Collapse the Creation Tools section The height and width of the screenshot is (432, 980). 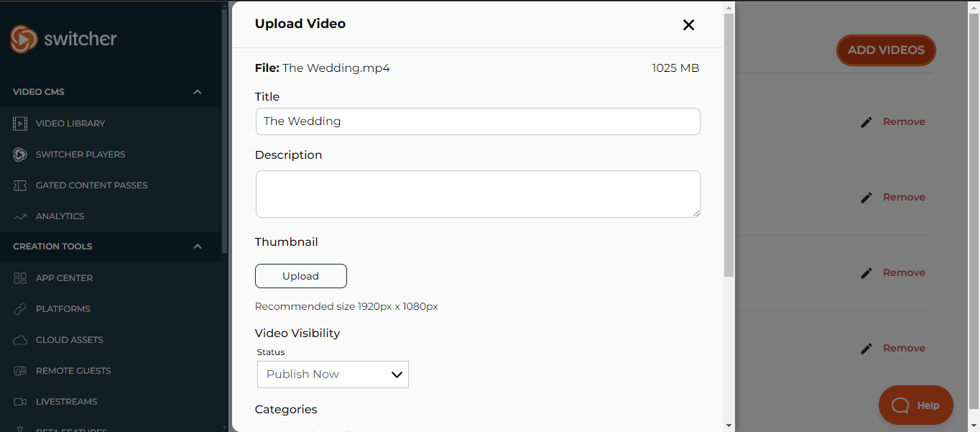tap(198, 247)
